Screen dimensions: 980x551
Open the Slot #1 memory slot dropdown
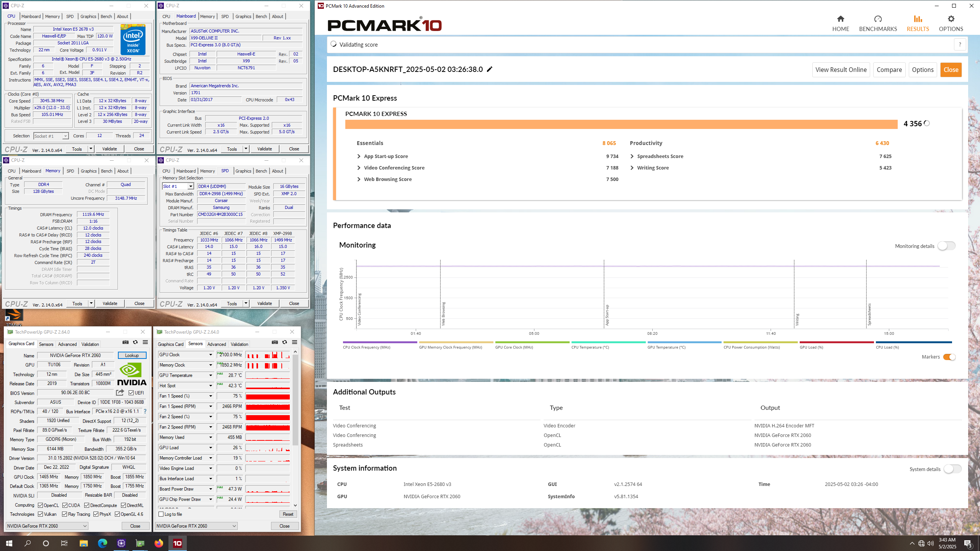178,186
